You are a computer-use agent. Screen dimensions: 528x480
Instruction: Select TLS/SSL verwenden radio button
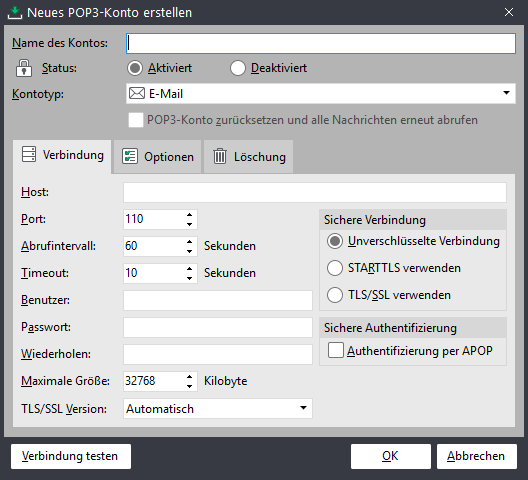coord(335,295)
